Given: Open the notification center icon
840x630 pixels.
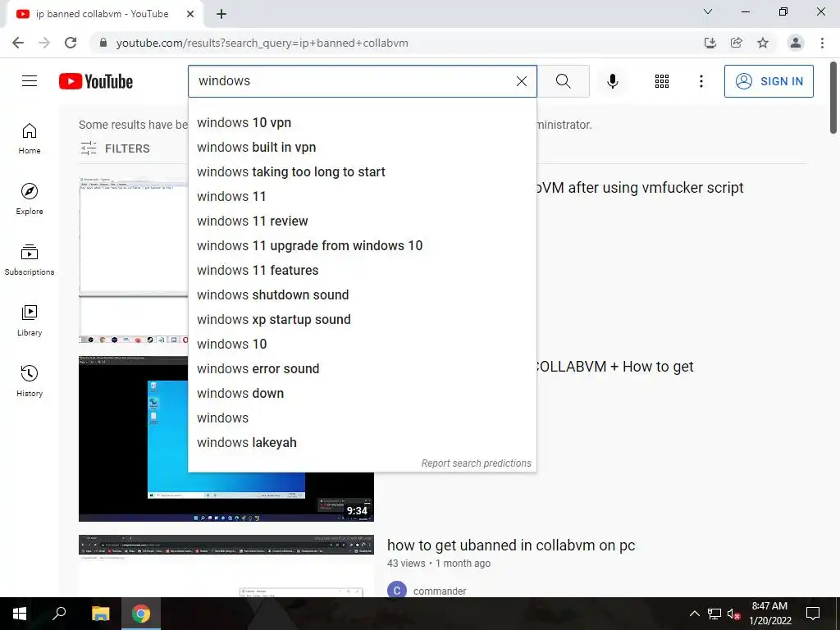Looking at the screenshot, I should pos(813,614).
